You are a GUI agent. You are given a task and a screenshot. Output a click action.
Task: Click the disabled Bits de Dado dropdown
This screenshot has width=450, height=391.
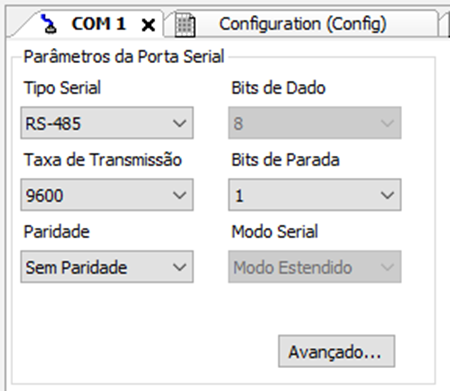[315, 123]
